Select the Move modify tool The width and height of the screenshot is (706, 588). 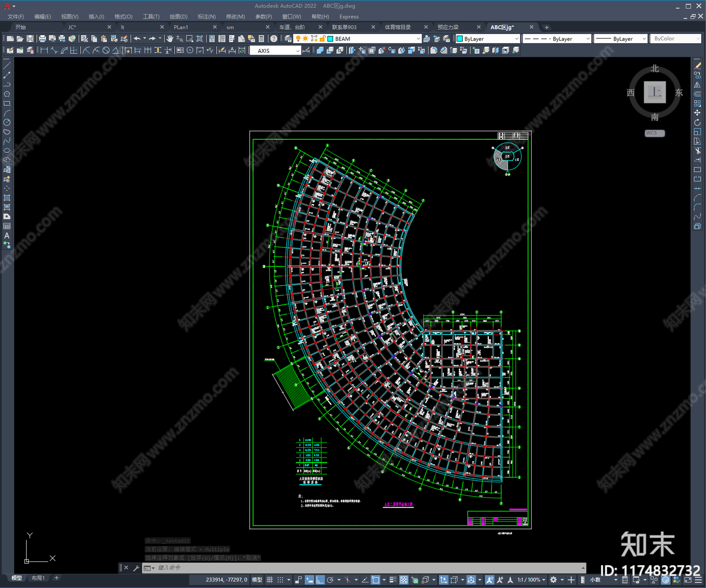(698, 113)
